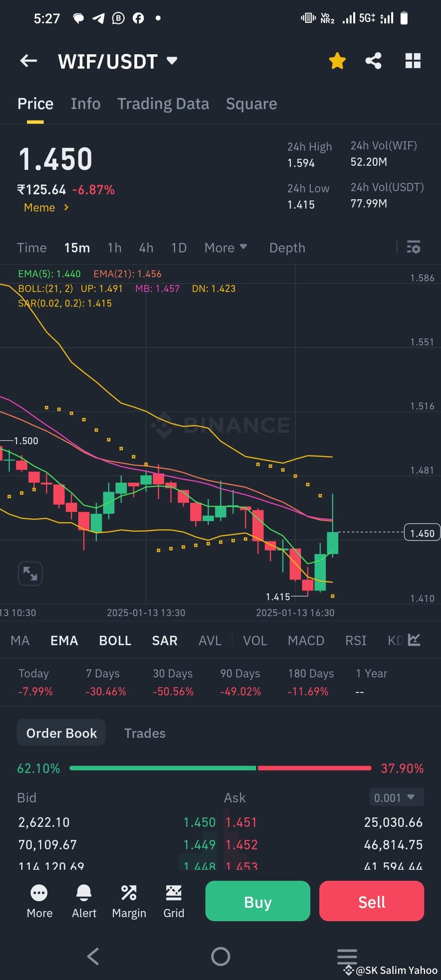Open the indicator settings chart icon
This screenshot has height=980, width=441.
coord(414,639)
